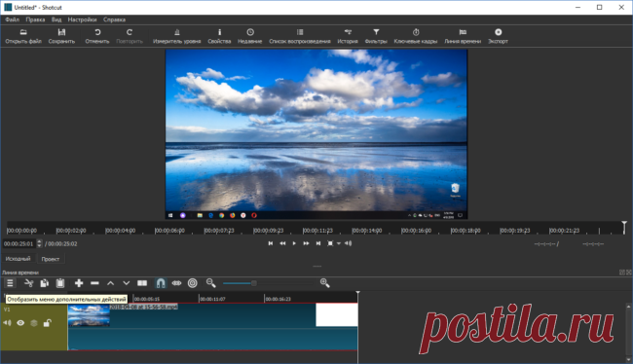Close the Линия времени panel
This screenshot has height=364, width=633.
pos(628,273)
